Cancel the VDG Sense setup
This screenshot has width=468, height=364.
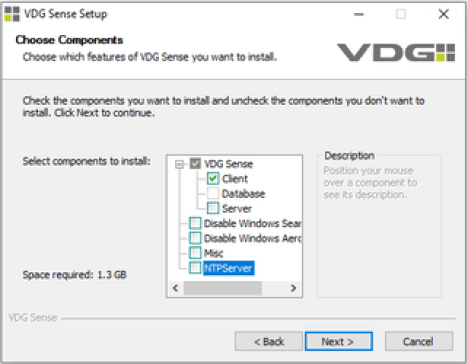point(419,341)
